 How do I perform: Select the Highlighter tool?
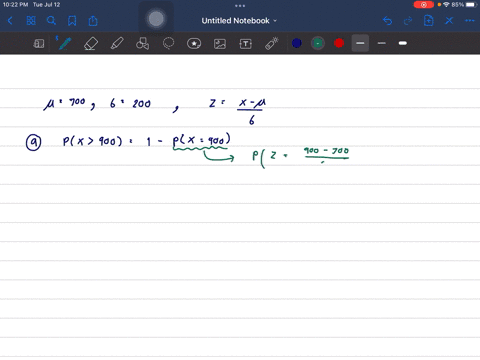(x=117, y=43)
